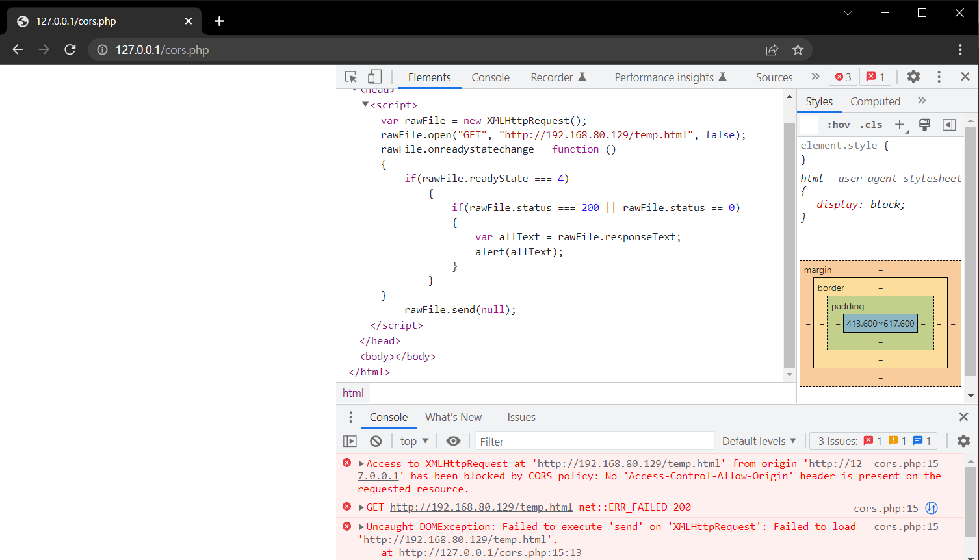Open the What's New drawer tab

pyautogui.click(x=453, y=417)
